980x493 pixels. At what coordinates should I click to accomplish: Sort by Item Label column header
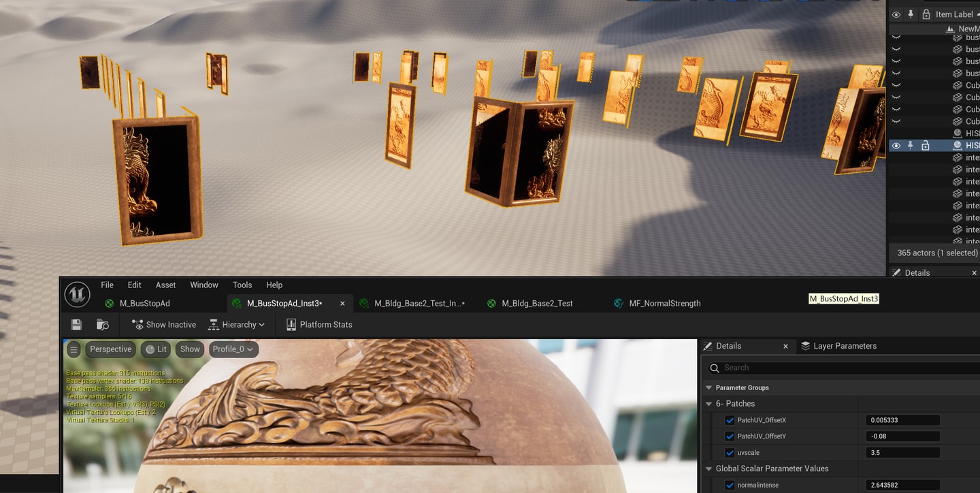954,14
